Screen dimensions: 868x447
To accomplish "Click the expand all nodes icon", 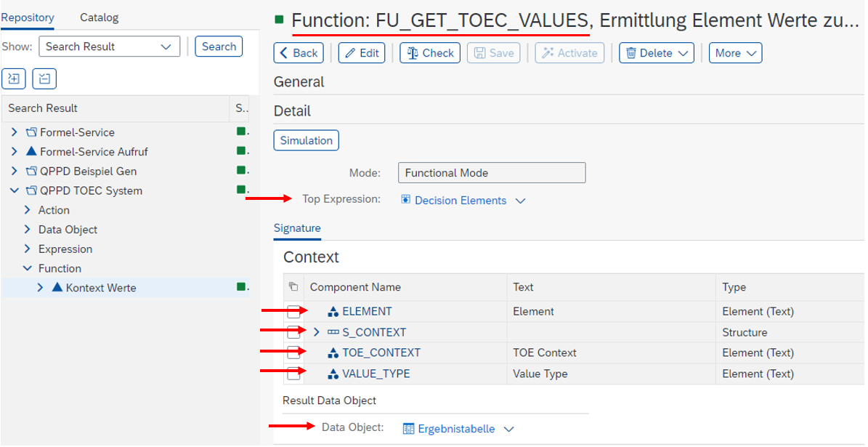I will (x=14, y=78).
